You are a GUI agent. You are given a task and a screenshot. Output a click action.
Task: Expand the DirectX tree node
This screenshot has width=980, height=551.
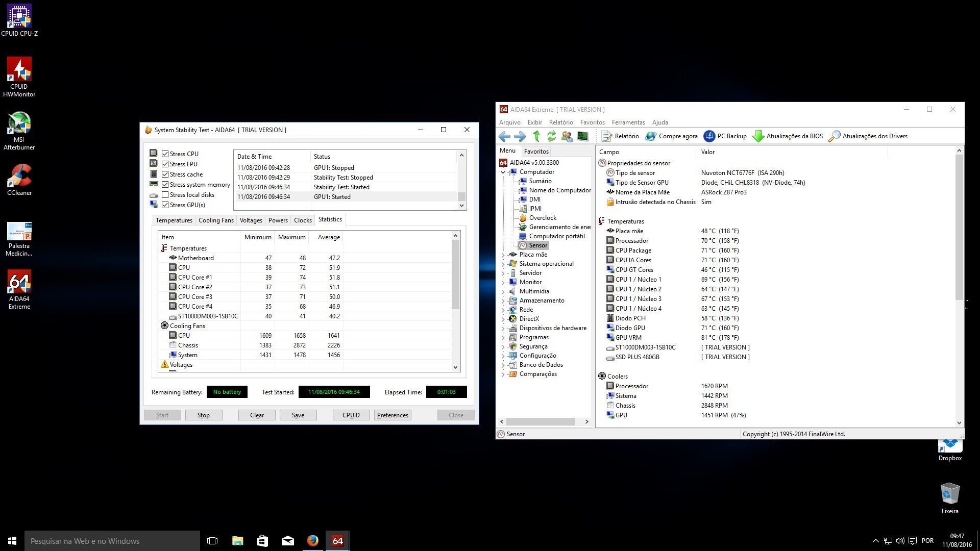tap(503, 319)
